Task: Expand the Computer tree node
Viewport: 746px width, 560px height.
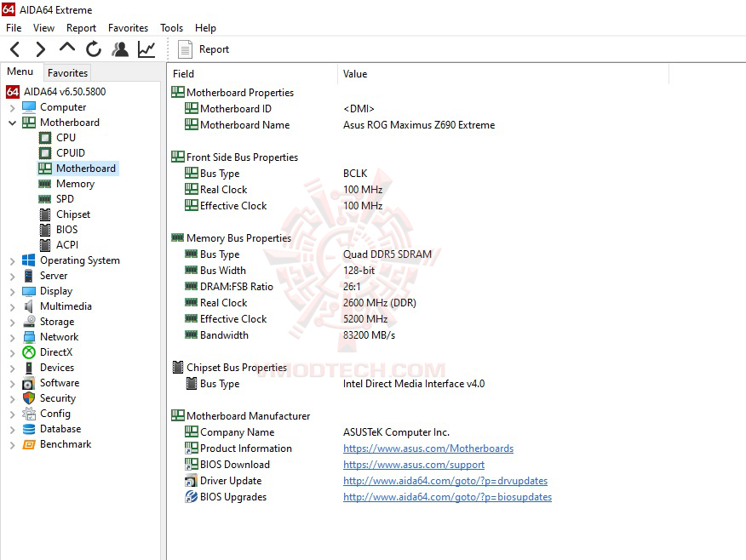Action: tap(13, 108)
